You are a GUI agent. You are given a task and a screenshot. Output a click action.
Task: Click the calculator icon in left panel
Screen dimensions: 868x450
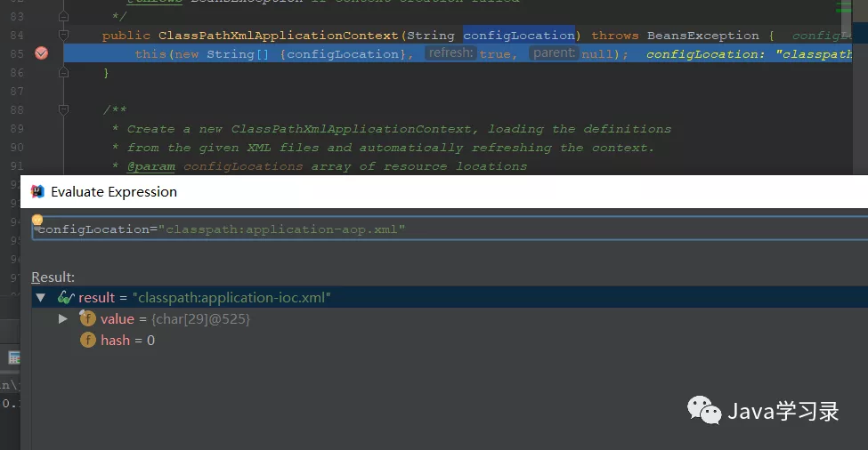[x=14, y=358]
